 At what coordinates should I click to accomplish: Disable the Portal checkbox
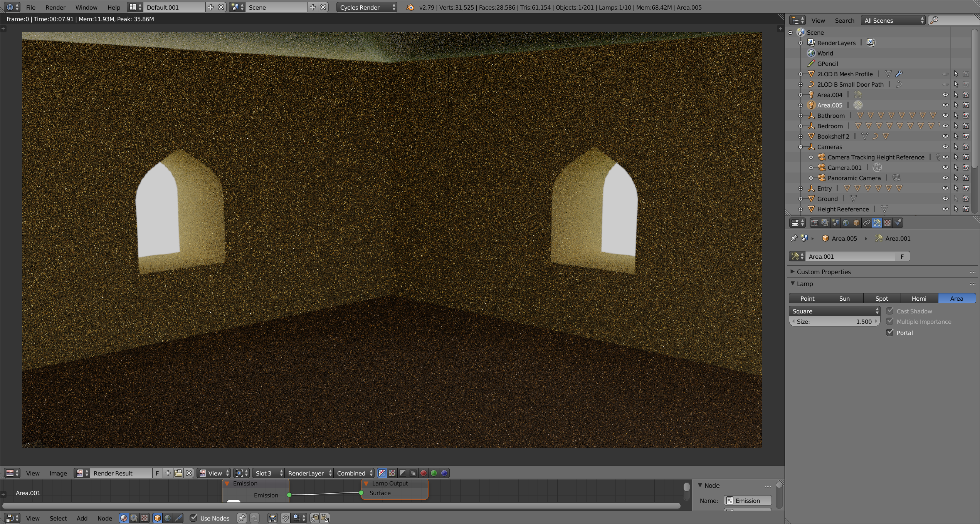click(x=890, y=333)
